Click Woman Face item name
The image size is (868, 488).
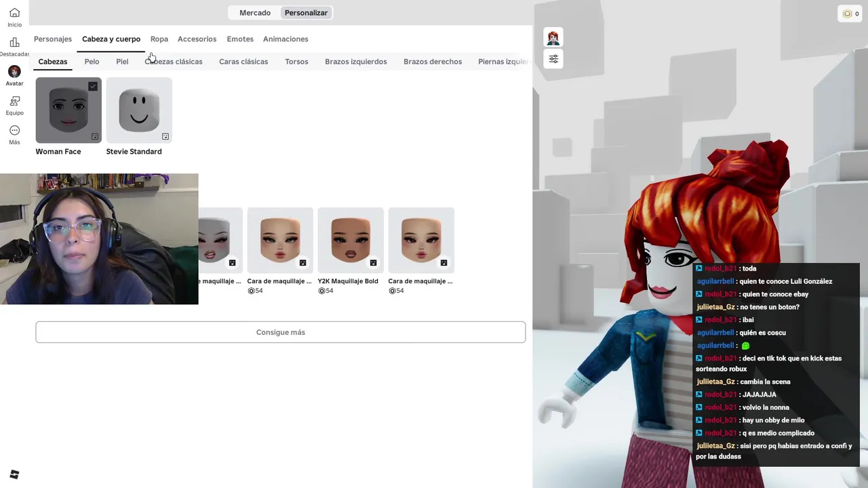click(58, 152)
